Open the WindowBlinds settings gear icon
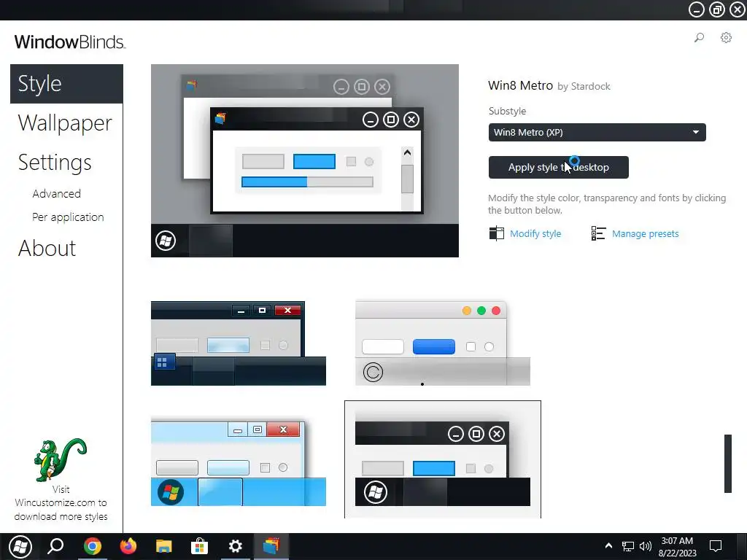The height and width of the screenshot is (560, 747). 726,38
